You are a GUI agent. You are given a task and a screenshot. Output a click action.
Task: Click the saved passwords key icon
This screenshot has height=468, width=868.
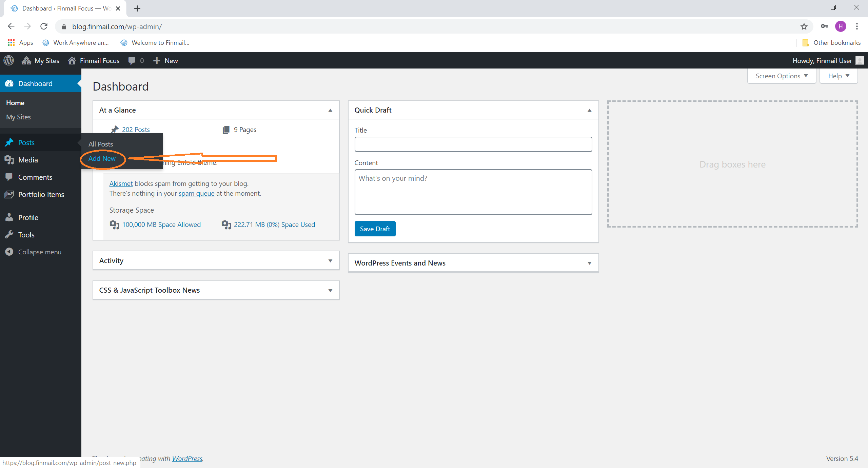click(x=824, y=26)
